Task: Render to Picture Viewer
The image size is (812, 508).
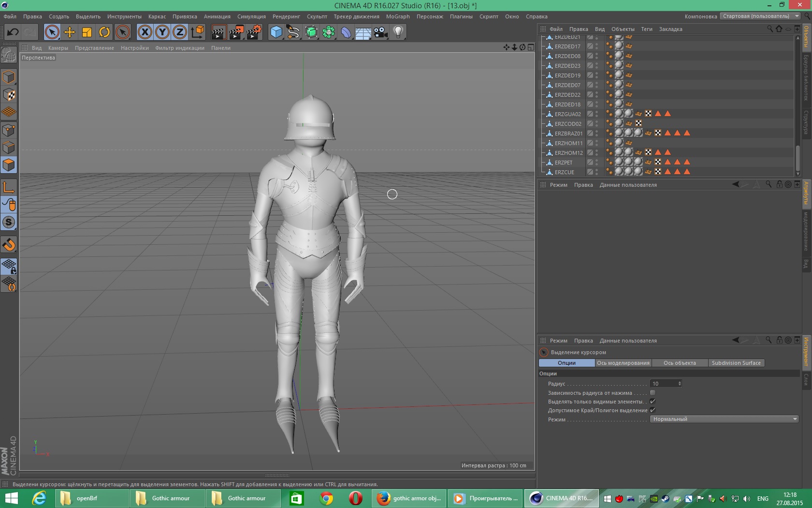Action: click(x=236, y=32)
